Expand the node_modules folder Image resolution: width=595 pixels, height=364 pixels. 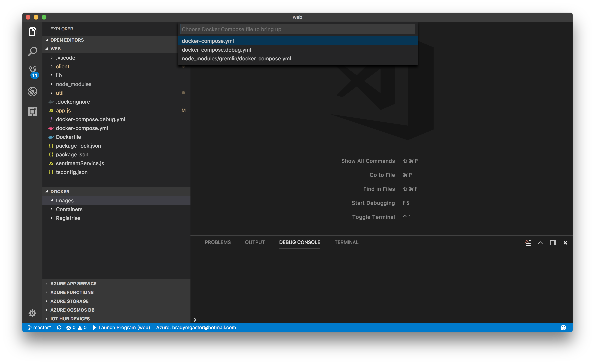[74, 84]
